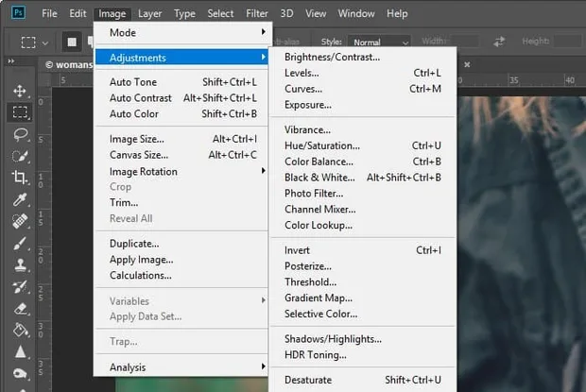
Task: Close the document tab with the x
Action: tap(467, 64)
